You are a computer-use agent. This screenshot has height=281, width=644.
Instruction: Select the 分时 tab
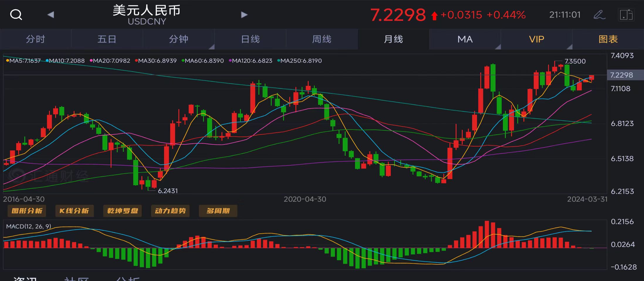click(36, 39)
